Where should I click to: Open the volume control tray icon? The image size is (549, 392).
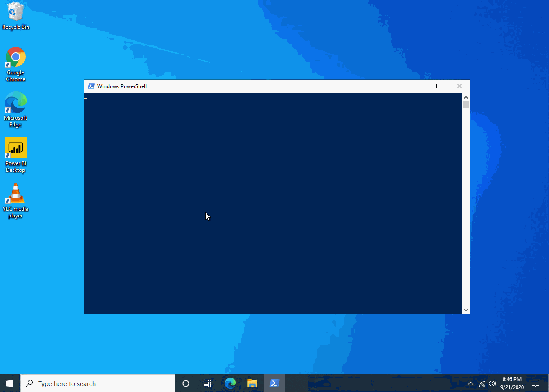(x=492, y=384)
